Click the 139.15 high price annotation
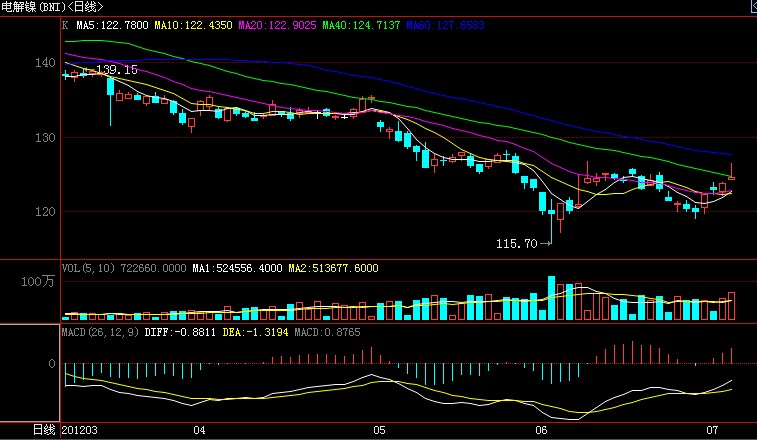 click(117, 70)
